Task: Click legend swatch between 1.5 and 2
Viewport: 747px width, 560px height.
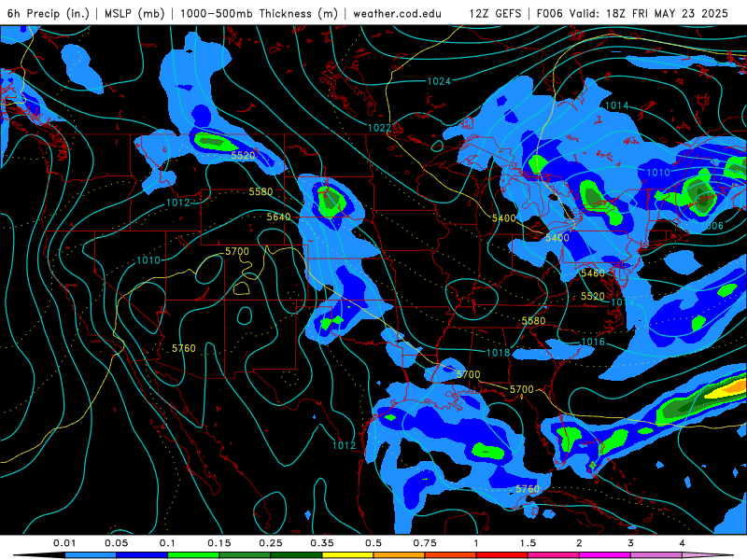Action: (554, 555)
